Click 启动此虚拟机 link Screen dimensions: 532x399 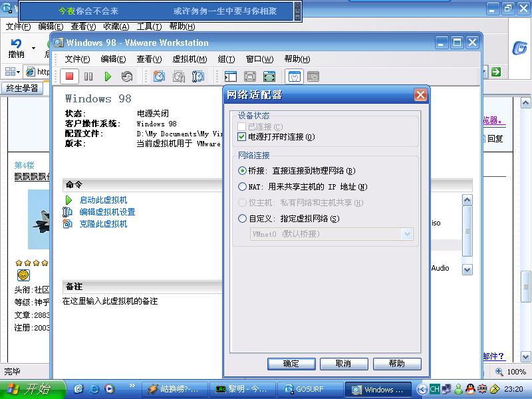coord(103,200)
